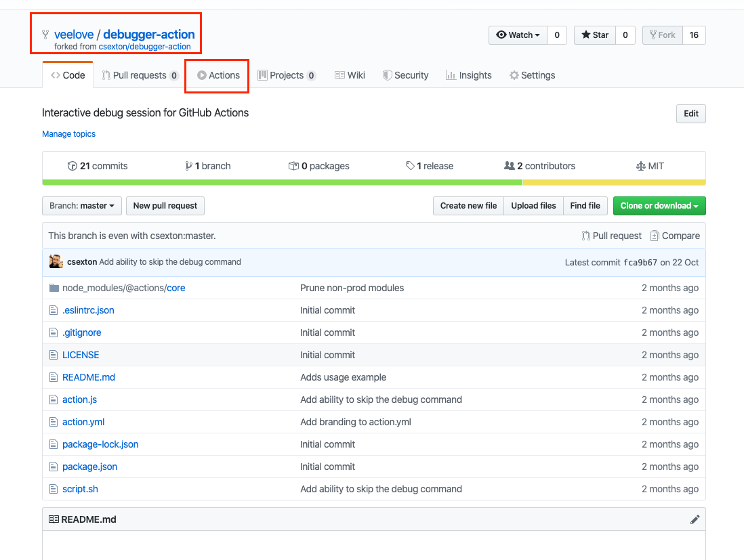Open the Watch notifications dropdown
This screenshot has width=744, height=560.
pos(518,35)
